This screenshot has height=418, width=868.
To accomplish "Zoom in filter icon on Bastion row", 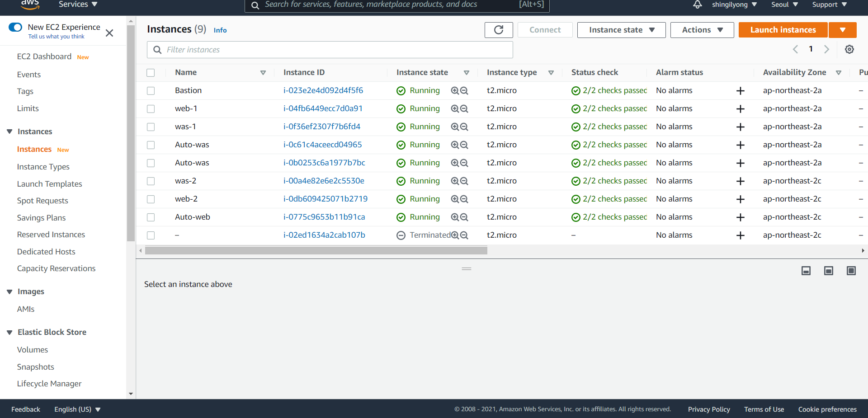I will (455, 90).
